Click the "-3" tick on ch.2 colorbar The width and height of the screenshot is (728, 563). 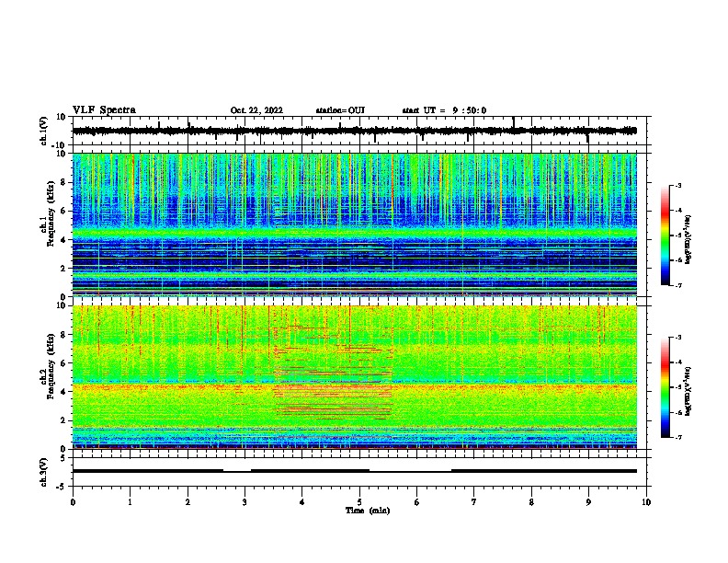pyautogui.click(x=677, y=338)
